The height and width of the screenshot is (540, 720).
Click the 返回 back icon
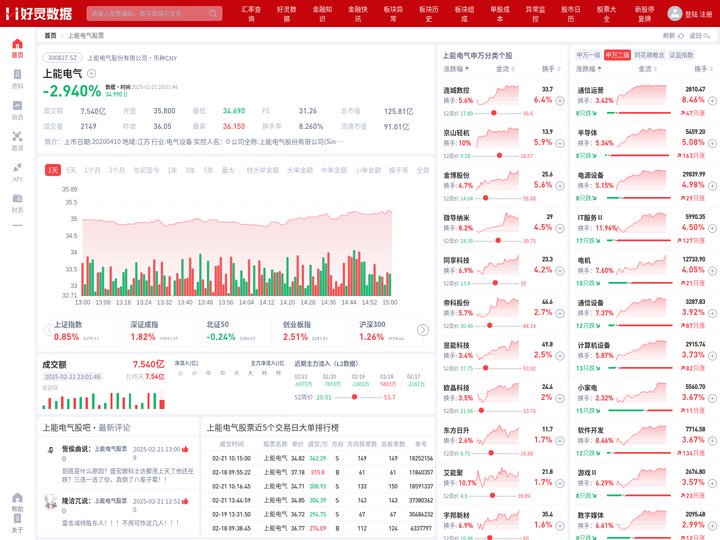[707, 35]
